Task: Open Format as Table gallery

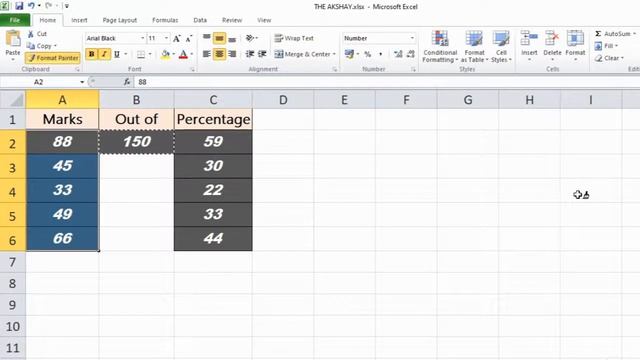Action: coord(474,47)
